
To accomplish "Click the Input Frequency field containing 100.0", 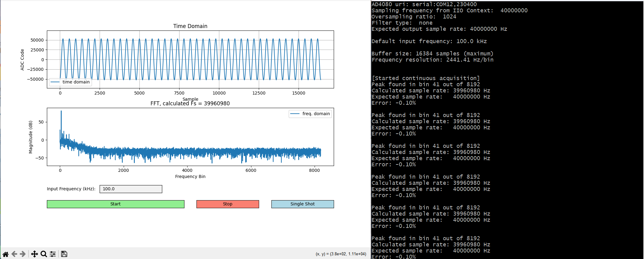I will click(x=131, y=189).
